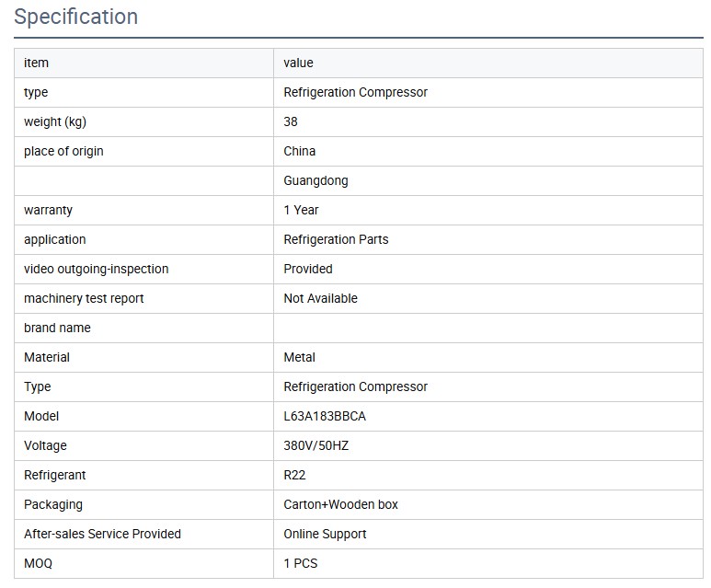Click the Specification heading
This screenshot has width=711, height=588.
[76, 17]
